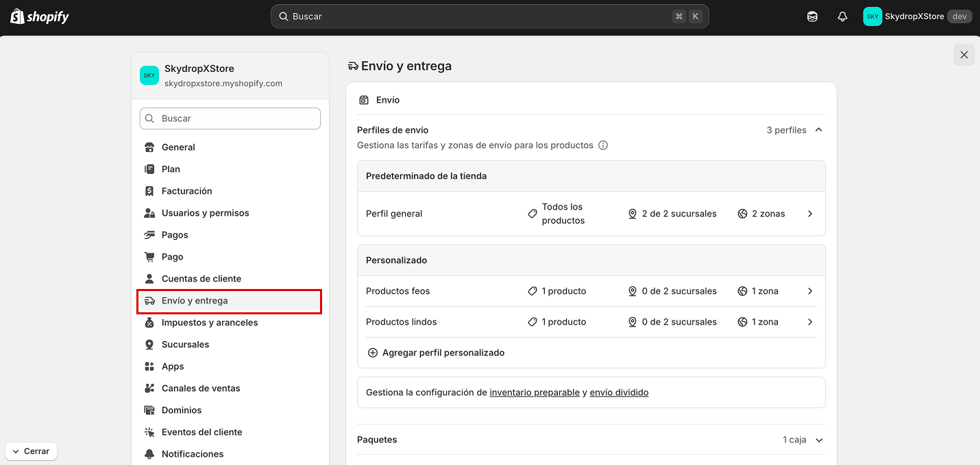Click the Eventos del cliente icon
Screen dimensions: 980x465
coord(149,432)
